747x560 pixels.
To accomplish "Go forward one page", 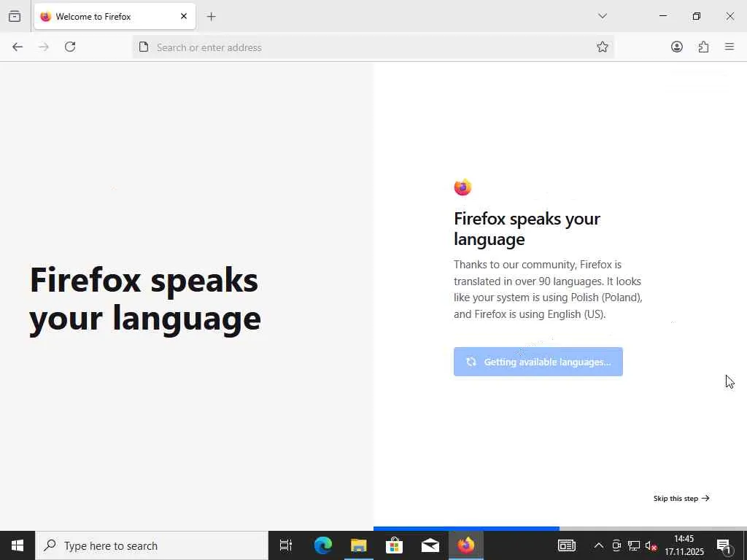I will pyautogui.click(x=44, y=47).
